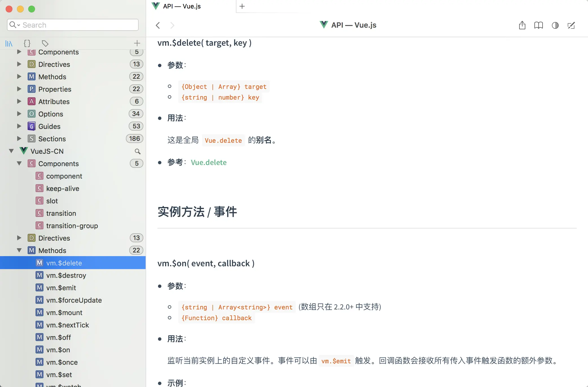Click magnifier icon beside VueJS-CN
Viewport: 588px width, 387px height.
[x=137, y=151]
